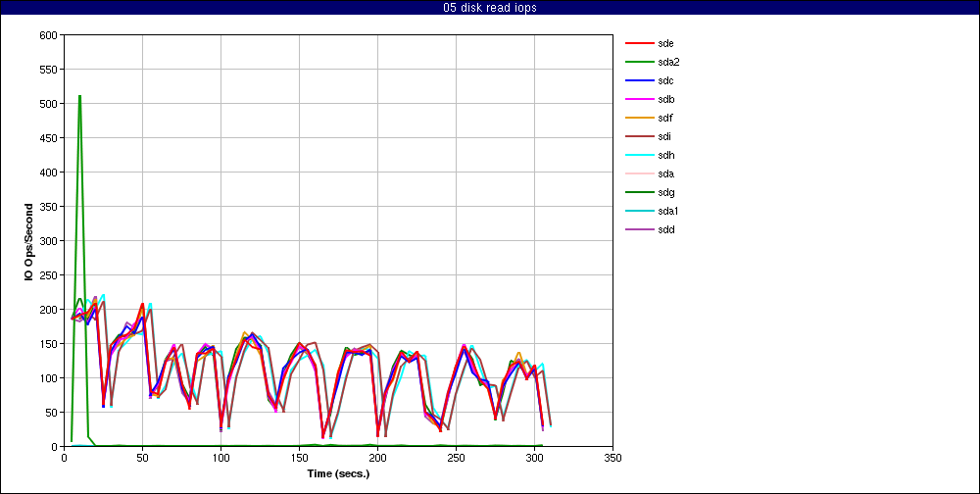The image size is (980, 494).
Task: Select the sdc legend label
Action: tap(665, 80)
